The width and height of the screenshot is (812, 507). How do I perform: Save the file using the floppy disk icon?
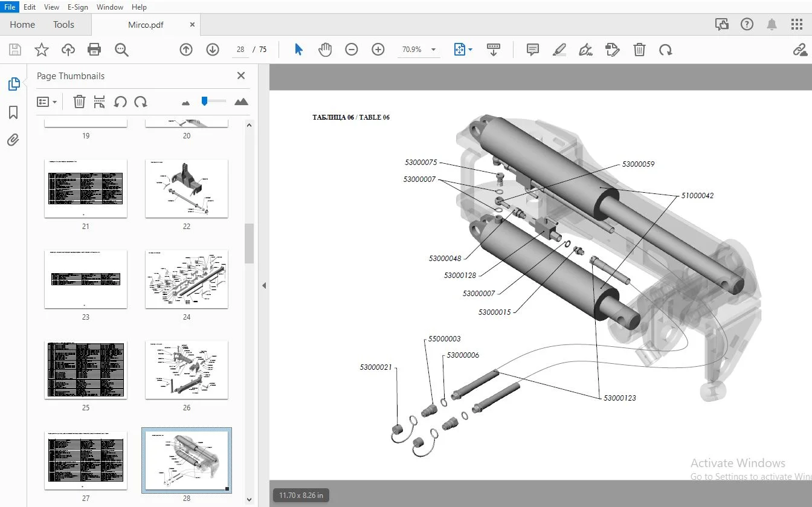tap(14, 50)
